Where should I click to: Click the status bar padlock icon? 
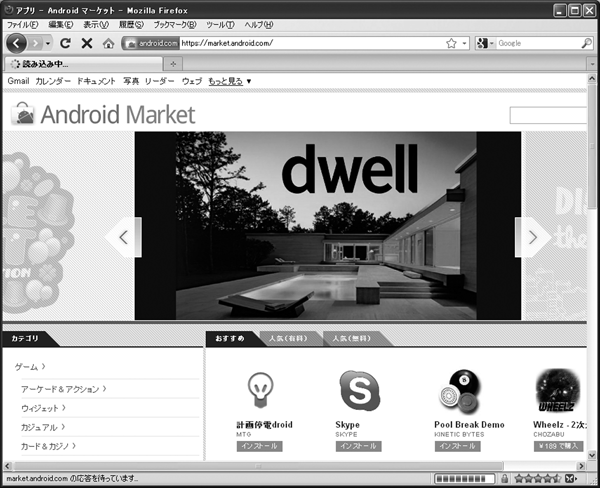coord(505,478)
